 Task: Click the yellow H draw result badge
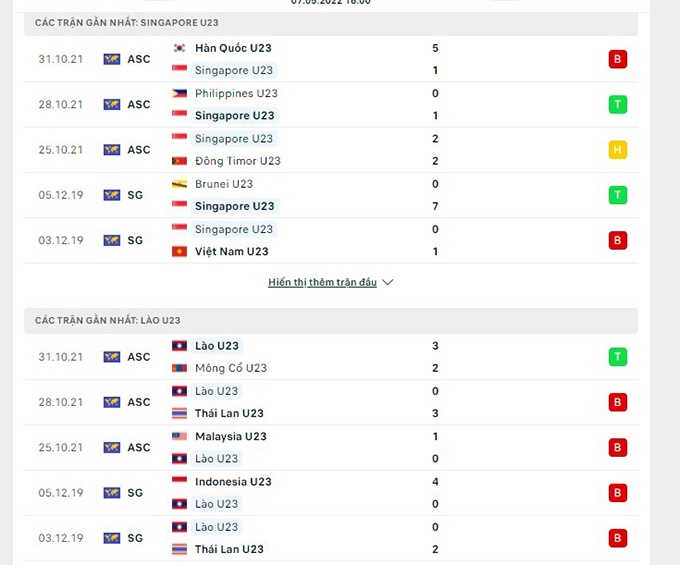618,150
